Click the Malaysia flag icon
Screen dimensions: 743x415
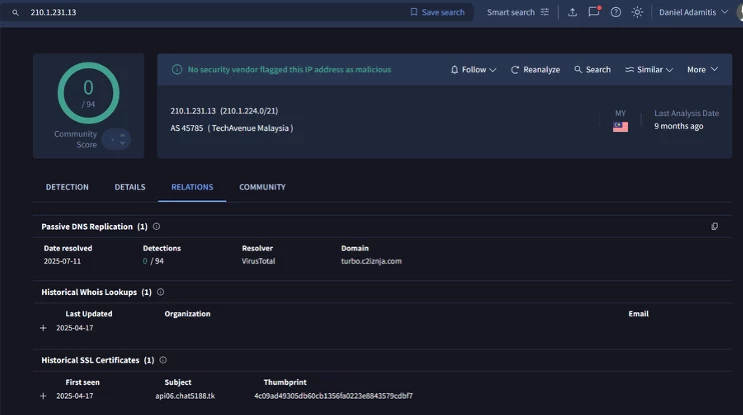coord(620,127)
